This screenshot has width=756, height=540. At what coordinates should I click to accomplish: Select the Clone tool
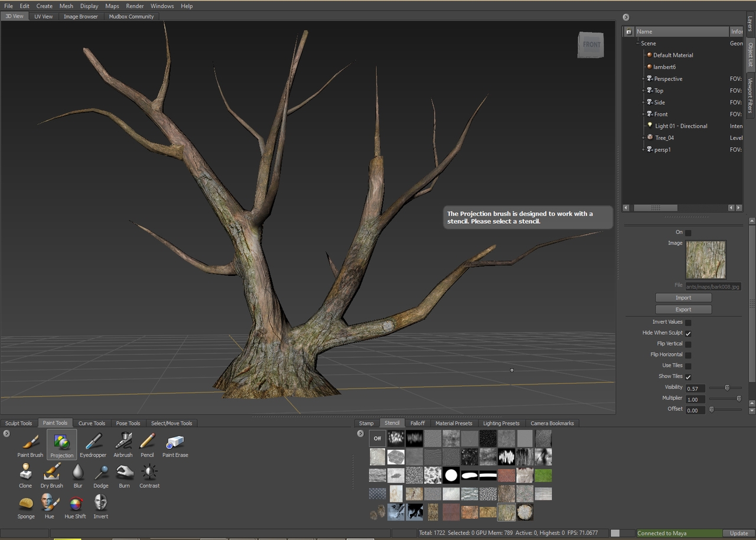25,476
